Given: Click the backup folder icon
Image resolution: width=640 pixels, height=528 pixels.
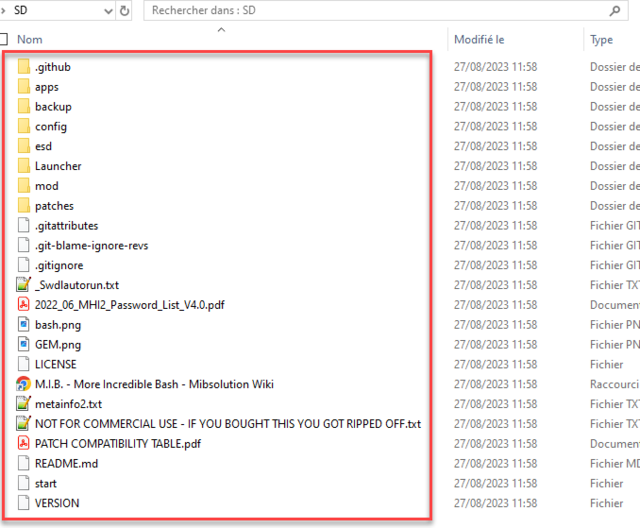Looking at the screenshot, I should pyautogui.click(x=24, y=106).
